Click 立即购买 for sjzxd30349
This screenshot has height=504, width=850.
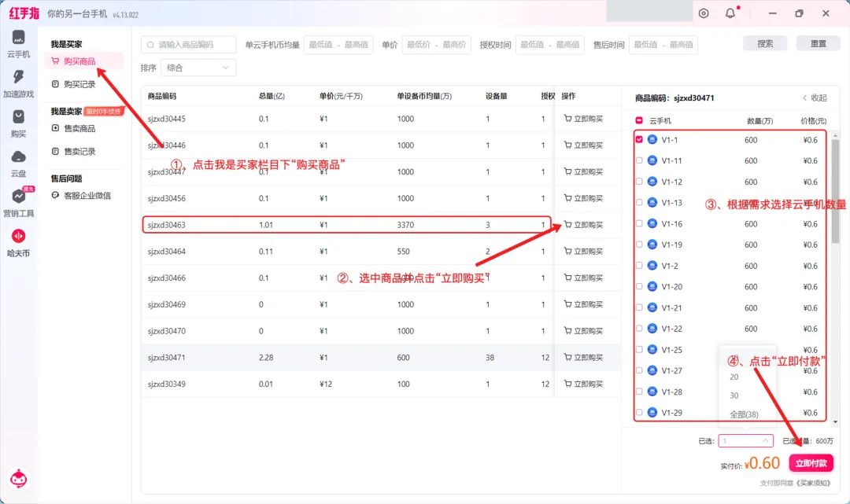click(582, 384)
